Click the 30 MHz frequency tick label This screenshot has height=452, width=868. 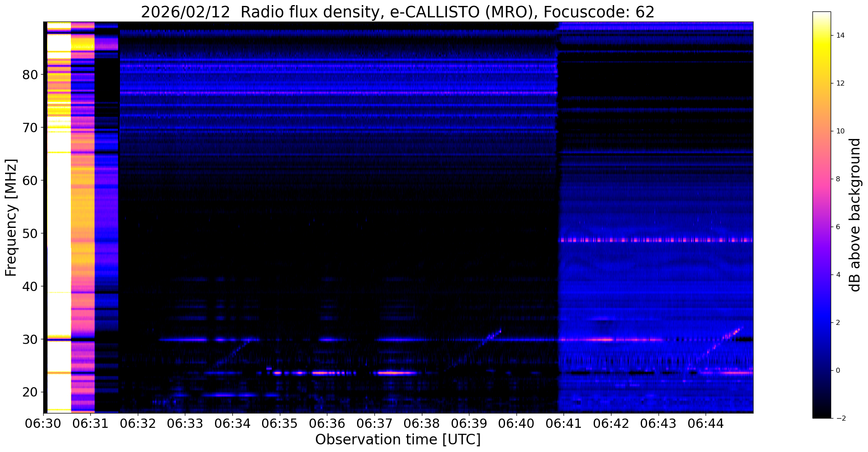pyautogui.click(x=30, y=340)
